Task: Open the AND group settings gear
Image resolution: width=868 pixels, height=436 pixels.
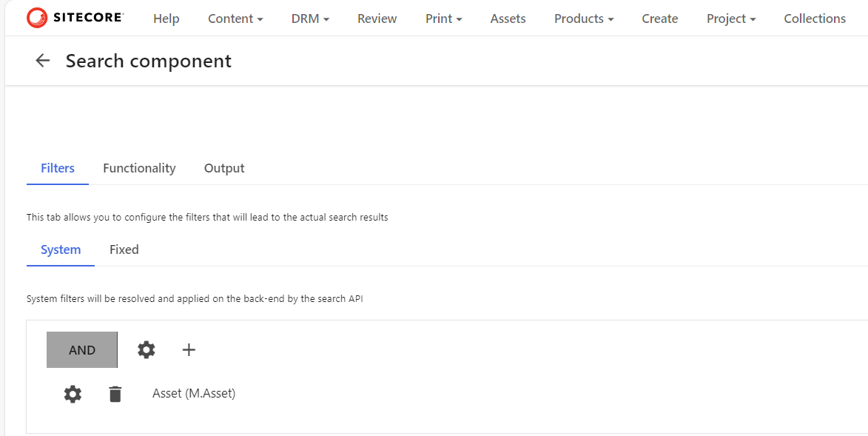Action: click(147, 350)
